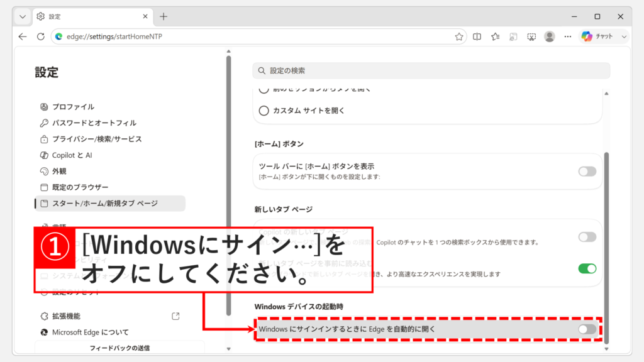Toggle Windows サインイン時に Edge を自動的に開く switch
The height and width of the screenshot is (362, 644).
587,329
